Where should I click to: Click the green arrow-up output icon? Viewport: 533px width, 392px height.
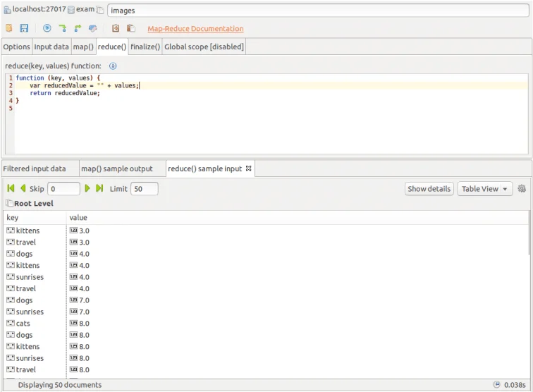[x=78, y=28]
